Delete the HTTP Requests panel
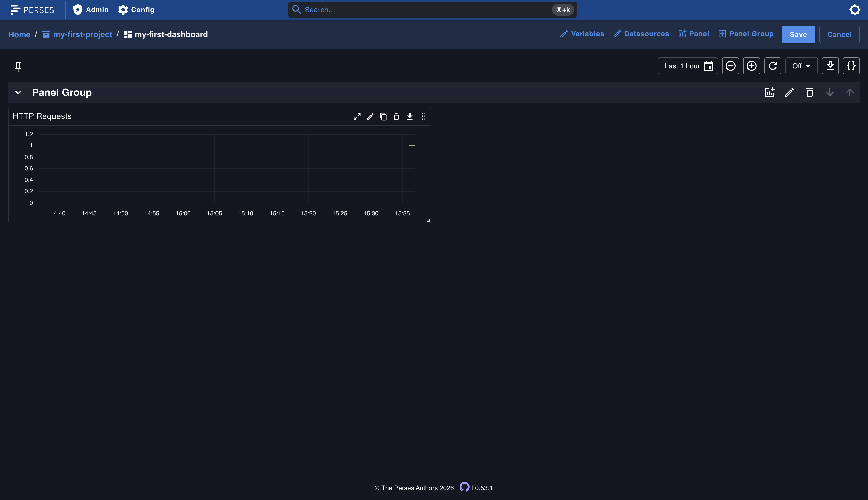868x500 pixels. tap(396, 117)
